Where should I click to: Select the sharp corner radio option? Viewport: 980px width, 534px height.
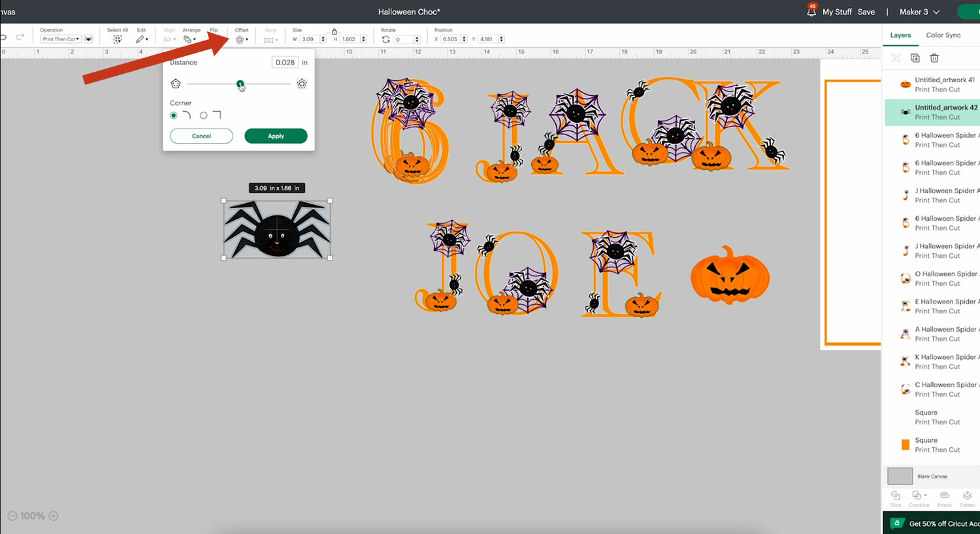coord(204,116)
